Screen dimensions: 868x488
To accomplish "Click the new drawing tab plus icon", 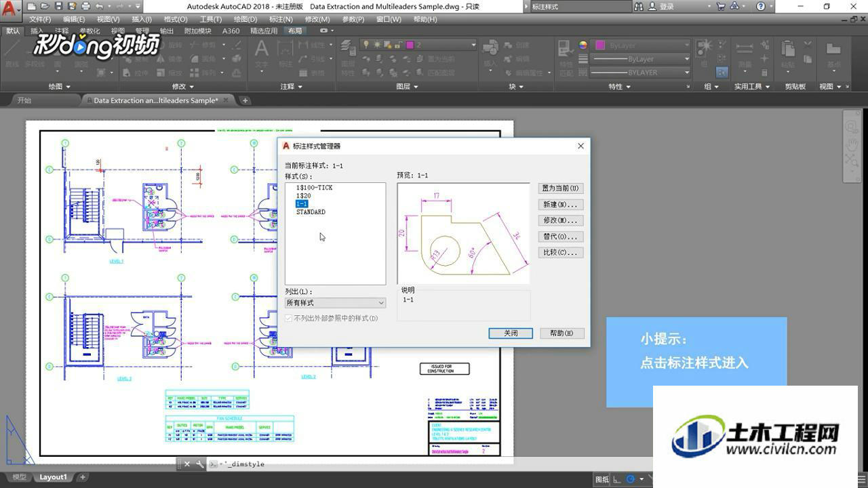I will [245, 100].
